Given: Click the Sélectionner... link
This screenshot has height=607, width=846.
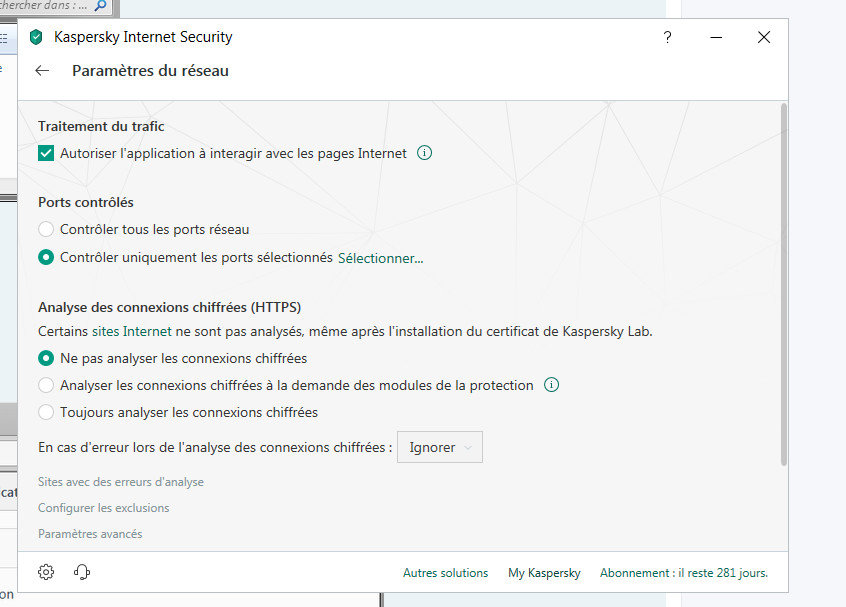Looking at the screenshot, I should click(380, 258).
